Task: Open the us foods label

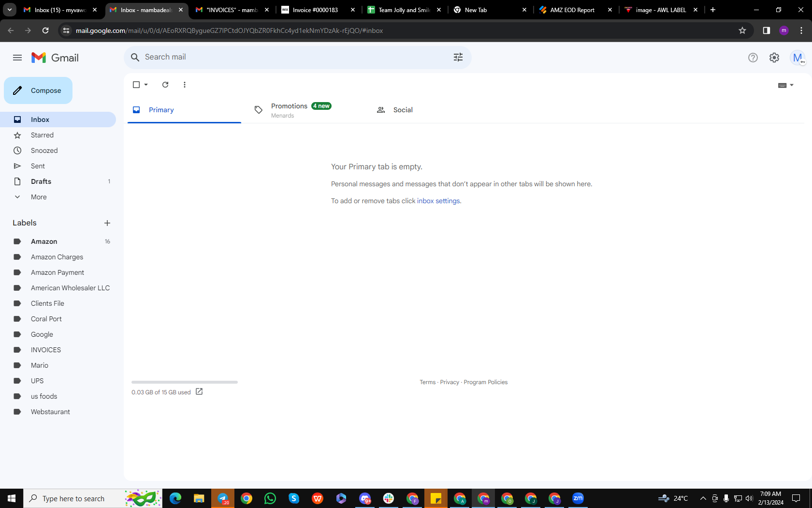Action: pyautogui.click(x=58, y=396)
